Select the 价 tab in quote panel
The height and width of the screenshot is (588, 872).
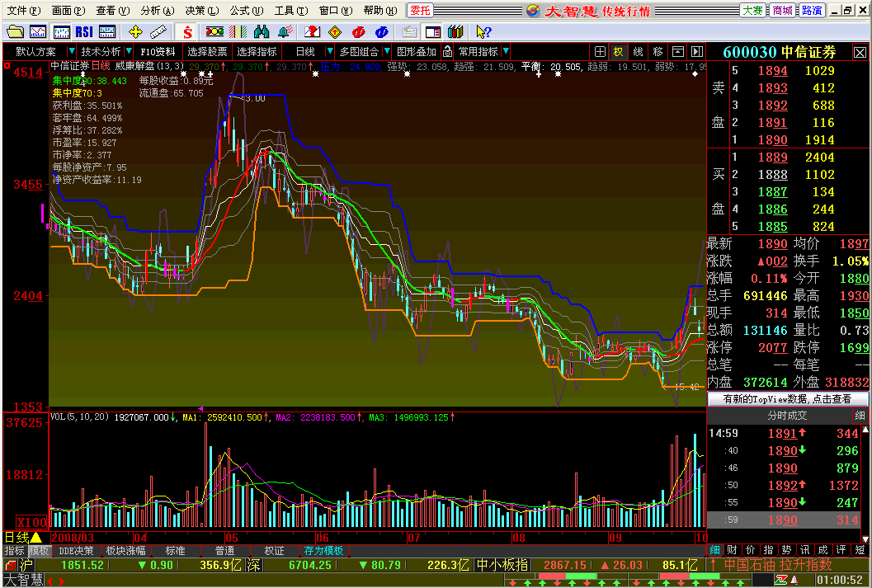(750, 550)
